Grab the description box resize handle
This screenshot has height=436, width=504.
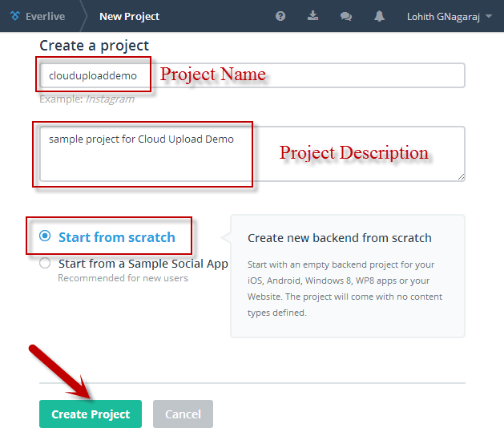461,176
